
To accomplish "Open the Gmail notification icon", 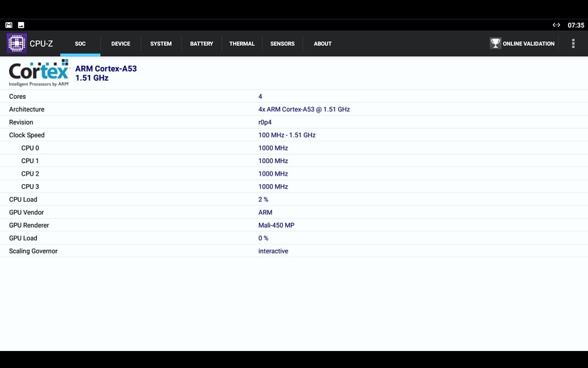I will [x=9, y=25].
